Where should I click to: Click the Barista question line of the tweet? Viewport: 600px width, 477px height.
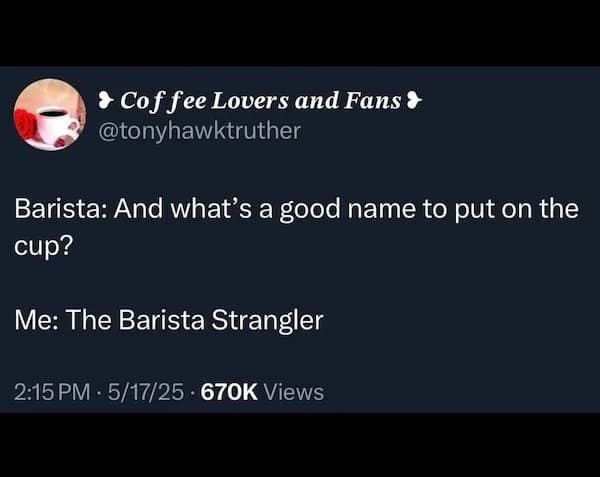[x=297, y=227]
